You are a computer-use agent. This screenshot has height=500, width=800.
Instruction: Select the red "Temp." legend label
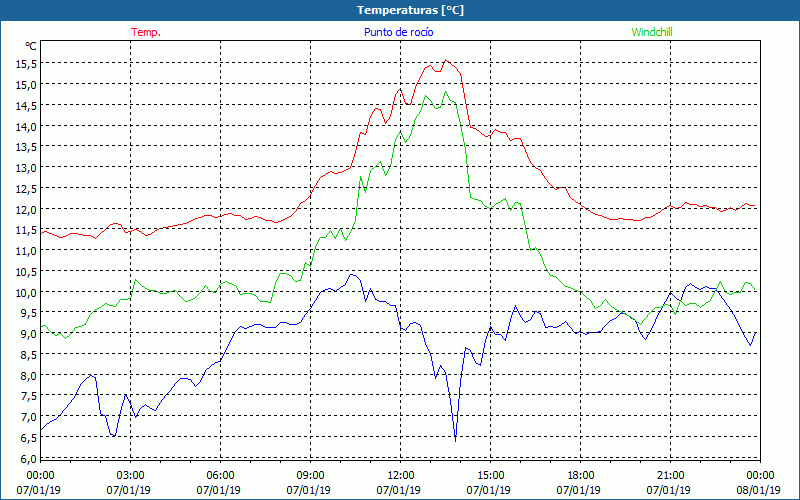[146, 32]
